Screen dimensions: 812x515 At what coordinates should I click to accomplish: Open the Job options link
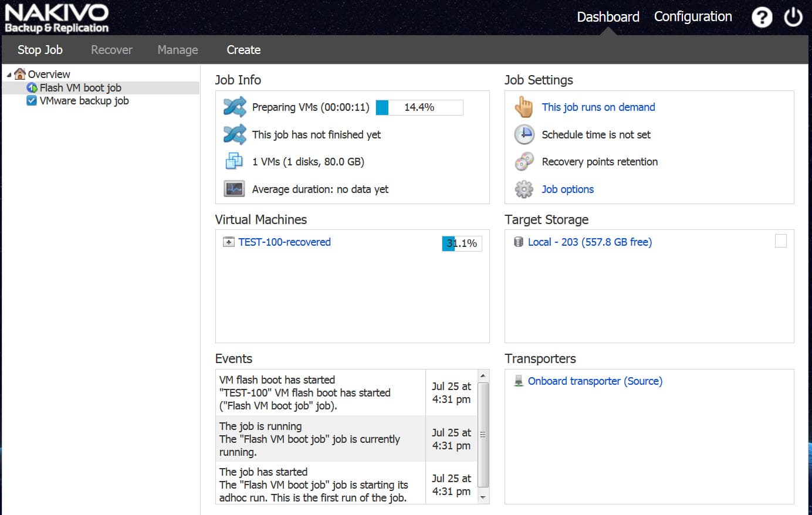tap(567, 189)
